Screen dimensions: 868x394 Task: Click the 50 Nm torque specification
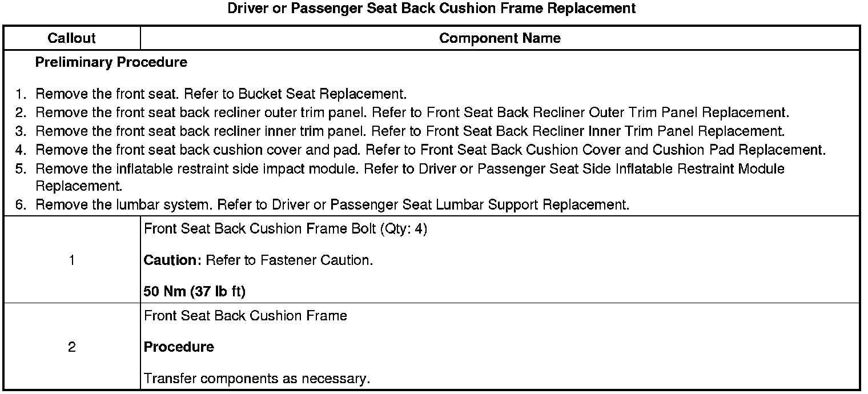[195, 292]
